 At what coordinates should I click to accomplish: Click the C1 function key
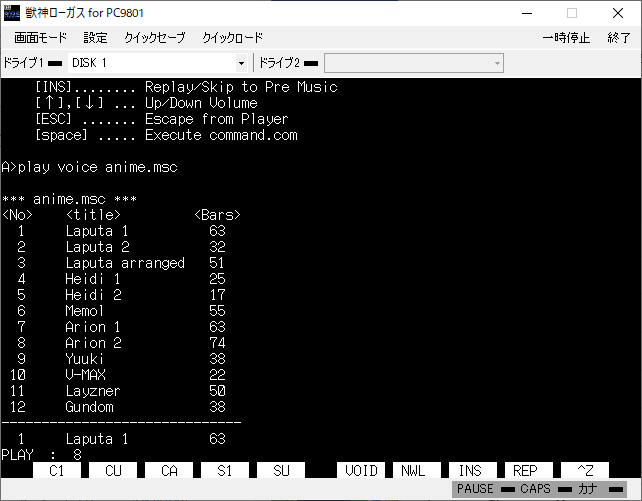point(57,470)
